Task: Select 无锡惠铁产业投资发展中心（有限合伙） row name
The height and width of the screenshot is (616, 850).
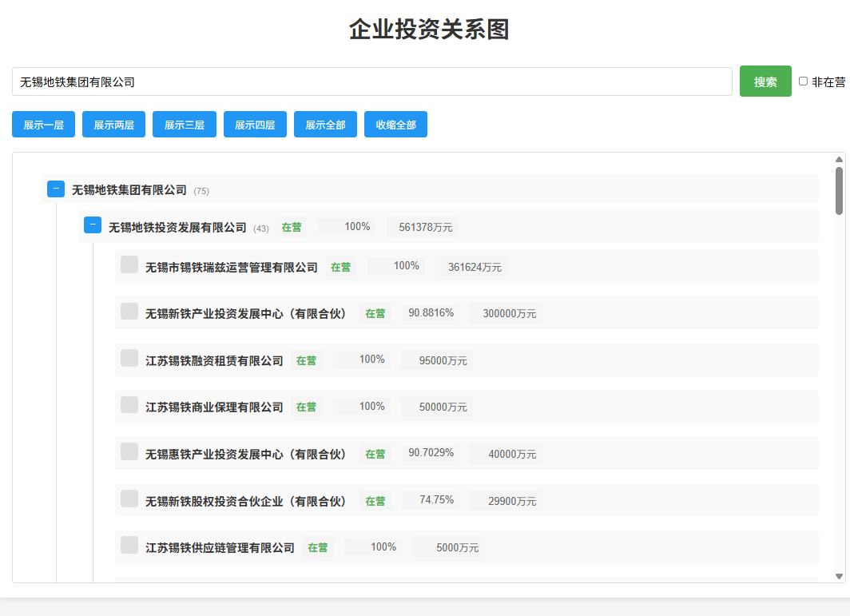Action: (x=245, y=454)
